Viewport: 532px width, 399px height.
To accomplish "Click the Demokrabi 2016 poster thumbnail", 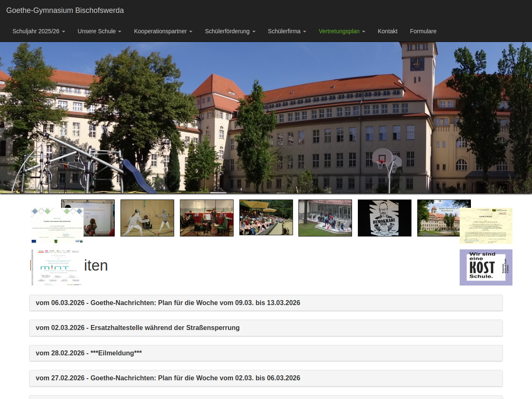I will pyautogui.click(x=384, y=218).
